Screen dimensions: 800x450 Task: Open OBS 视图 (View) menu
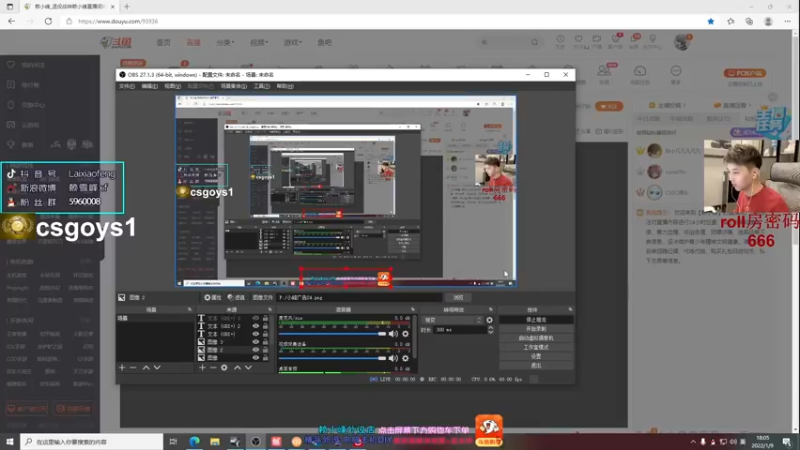(x=172, y=86)
